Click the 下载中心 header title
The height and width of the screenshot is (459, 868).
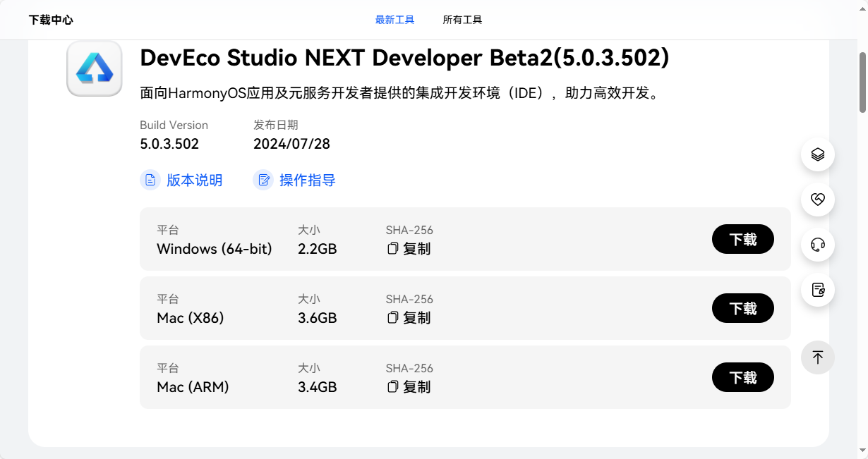tap(51, 20)
